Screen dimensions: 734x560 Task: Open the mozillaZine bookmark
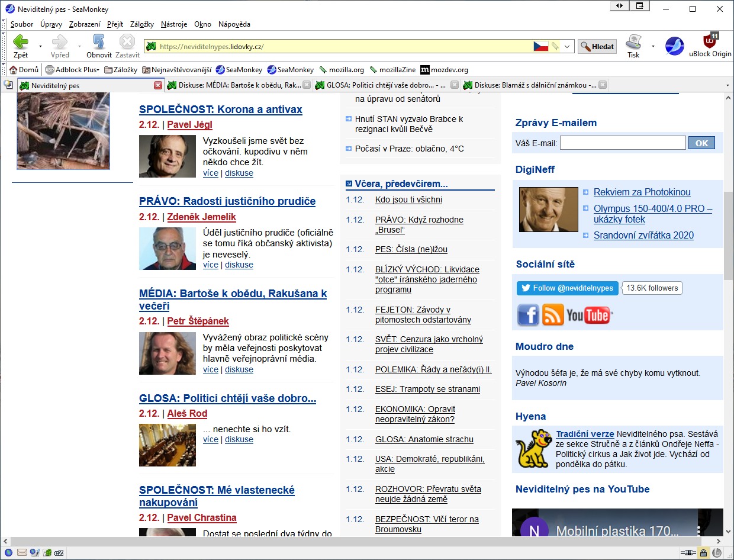(392, 70)
